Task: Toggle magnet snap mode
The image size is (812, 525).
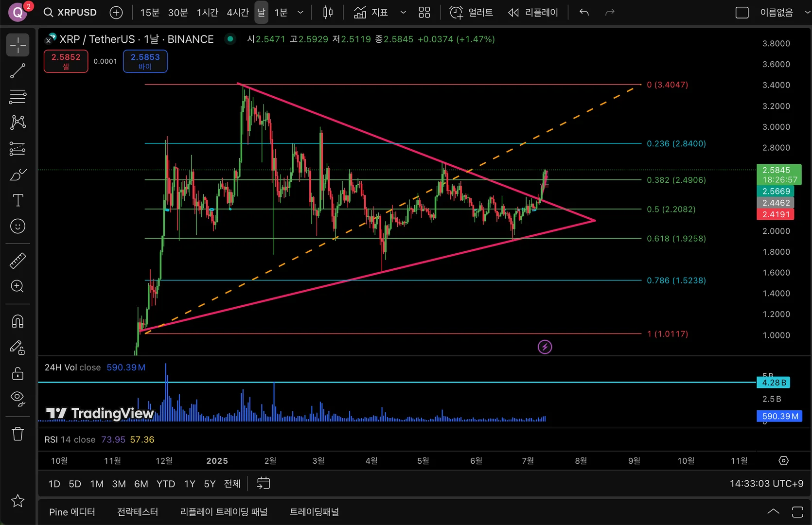Action: (x=18, y=321)
